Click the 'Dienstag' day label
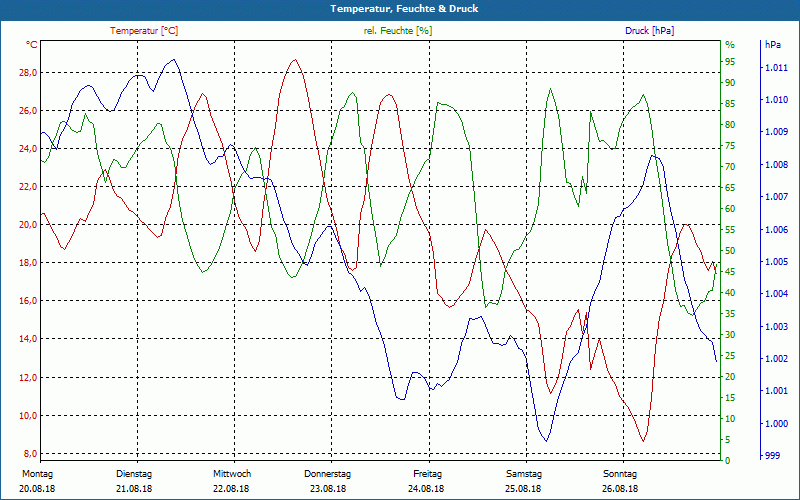Image resolution: width=800 pixels, height=500 pixels. pyautogui.click(x=134, y=474)
